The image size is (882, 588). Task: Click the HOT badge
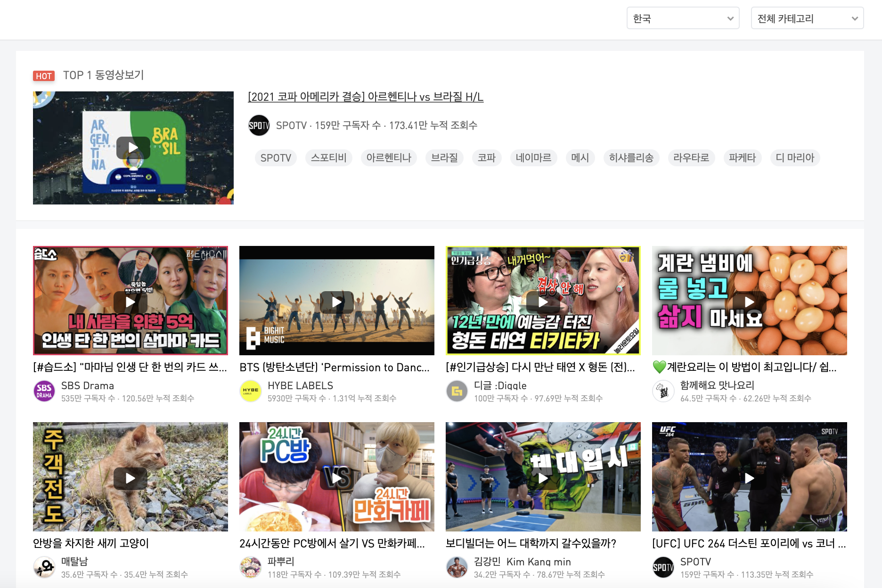[x=44, y=76]
